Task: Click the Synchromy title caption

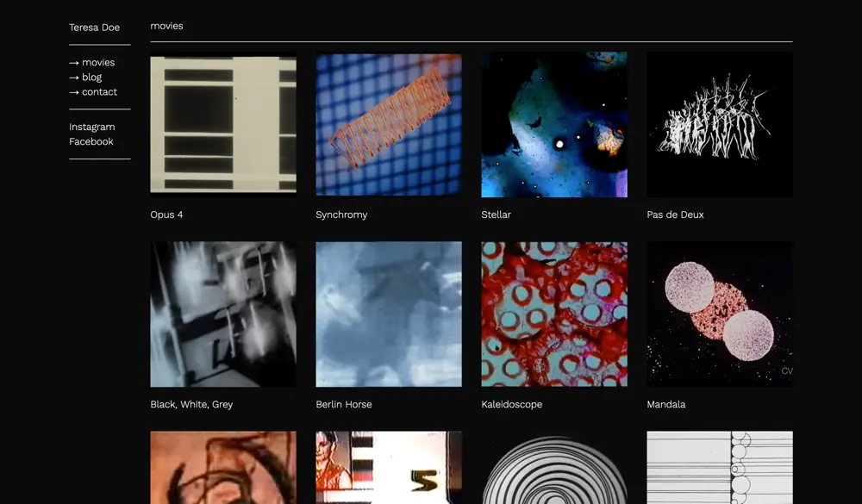Action: click(x=341, y=215)
